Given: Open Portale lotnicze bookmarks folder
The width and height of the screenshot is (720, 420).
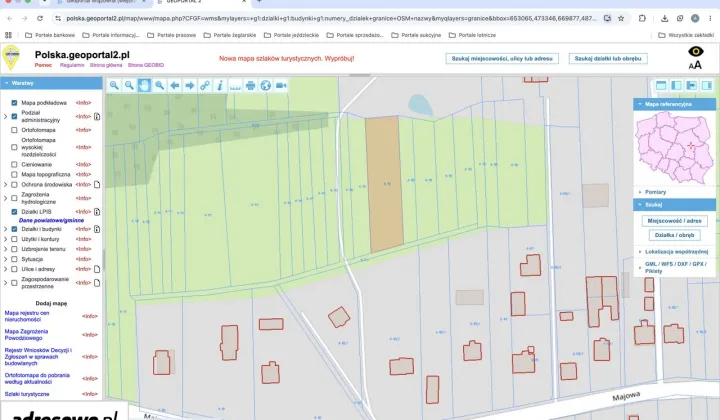Looking at the screenshot, I should coord(472,35).
